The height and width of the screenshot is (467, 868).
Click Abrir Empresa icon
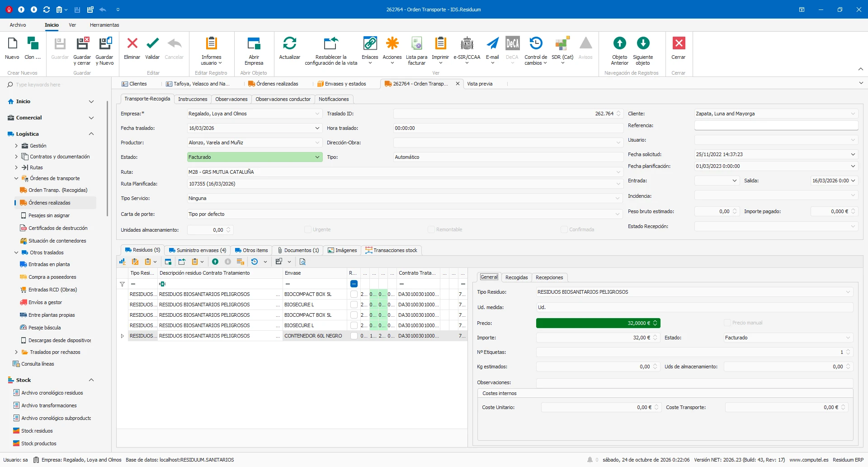(x=254, y=43)
